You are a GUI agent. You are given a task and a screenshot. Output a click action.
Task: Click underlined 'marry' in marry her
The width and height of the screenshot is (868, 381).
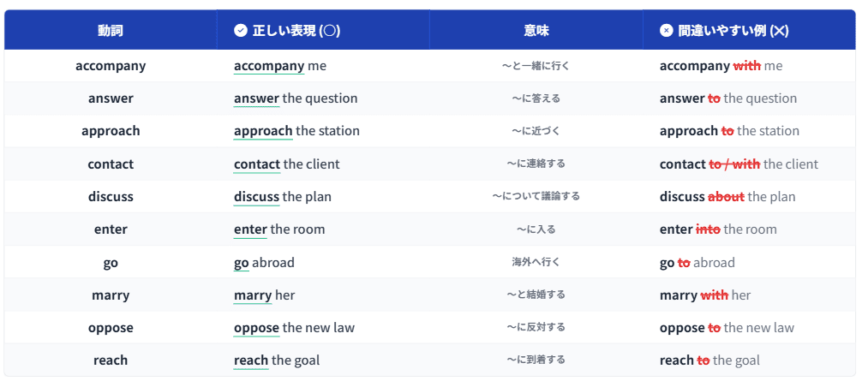[253, 295]
